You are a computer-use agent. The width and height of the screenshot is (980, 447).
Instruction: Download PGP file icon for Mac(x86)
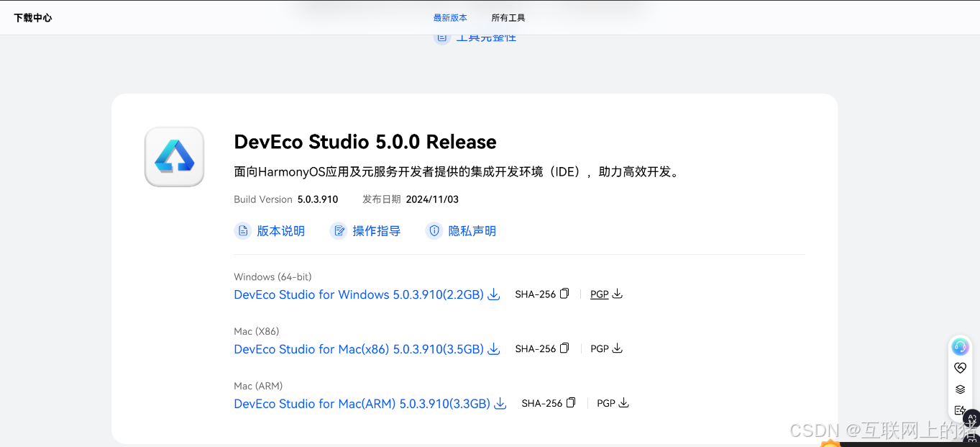pos(618,348)
